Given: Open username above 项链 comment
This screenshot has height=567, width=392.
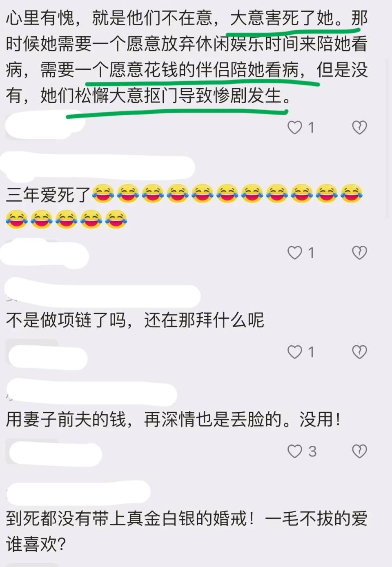Looking at the screenshot, I should [102, 292].
